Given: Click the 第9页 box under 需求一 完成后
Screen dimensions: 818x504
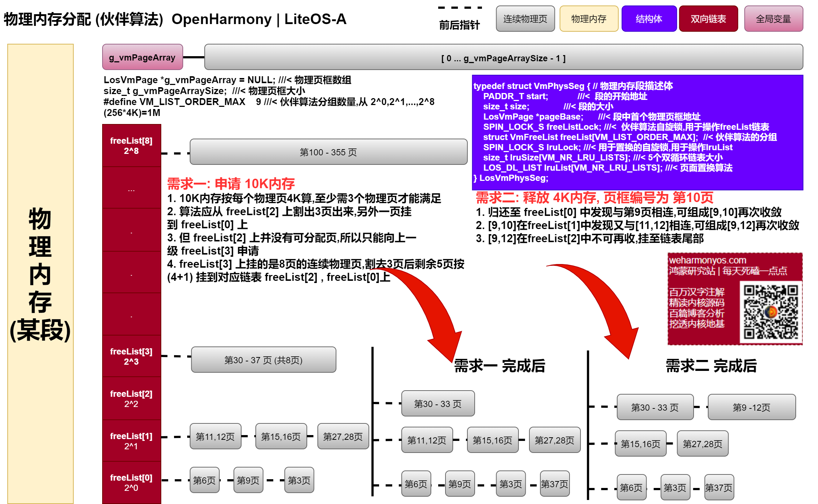Looking at the screenshot, I should [x=460, y=484].
